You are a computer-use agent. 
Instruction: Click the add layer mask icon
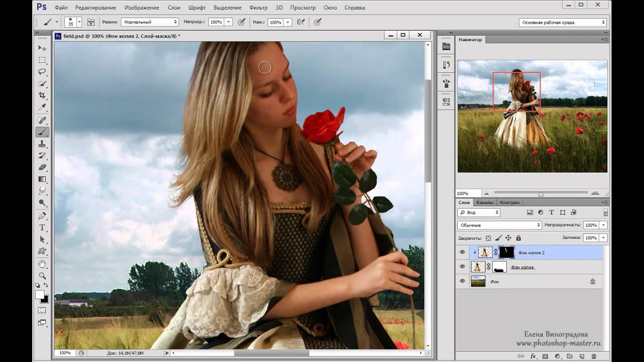coord(545,356)
